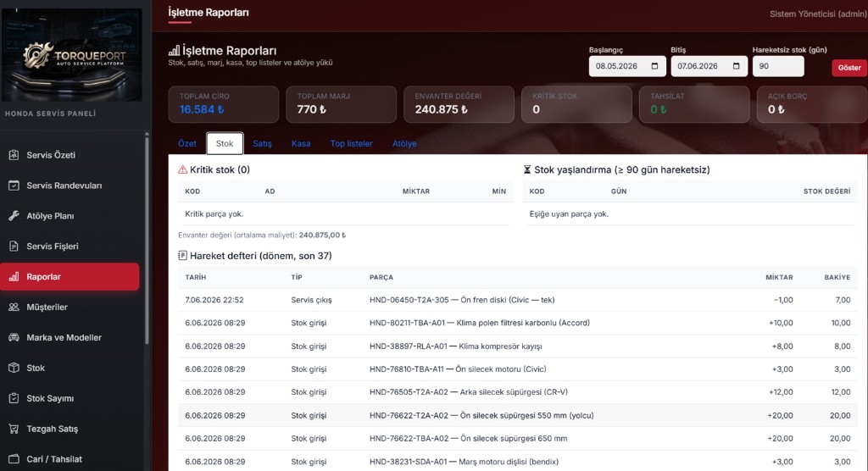The height and width of the screenshot is (471, 868).
Task: Click the Hareketsiz stok gün field
Action: pyautogui.click(x=778, y=66)
